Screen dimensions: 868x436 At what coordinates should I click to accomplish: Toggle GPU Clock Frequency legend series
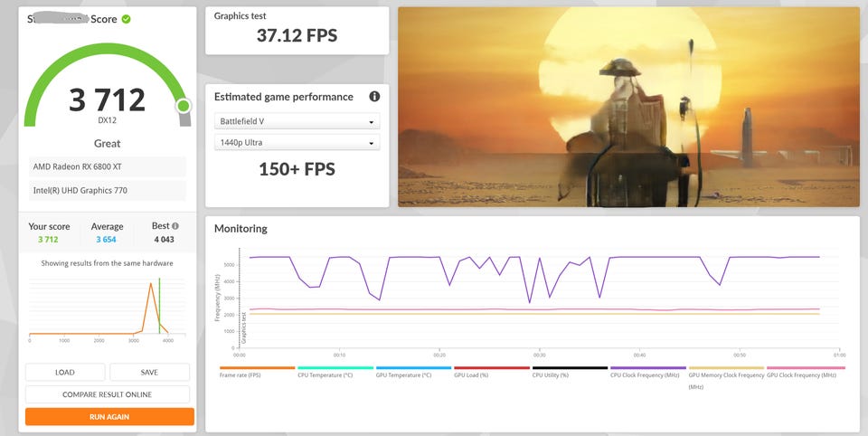[805, 374]
